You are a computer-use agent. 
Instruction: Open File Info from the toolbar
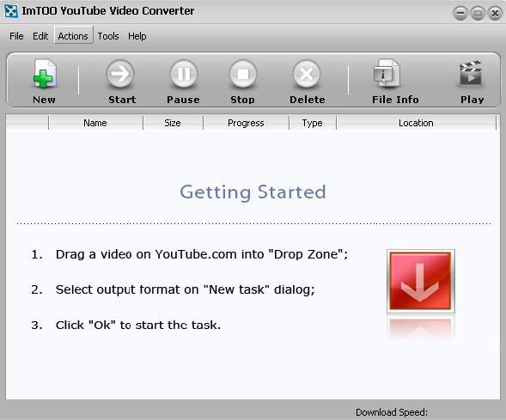pos(387,74)
